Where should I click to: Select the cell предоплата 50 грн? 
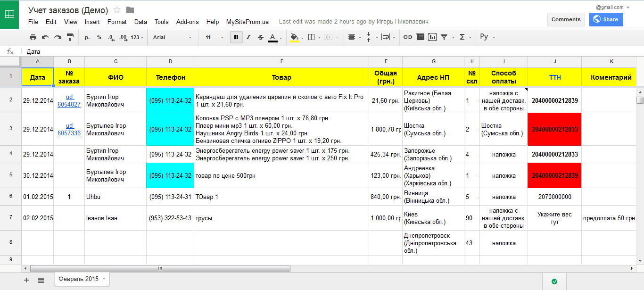pyautogui.click(x=610, y=218)
